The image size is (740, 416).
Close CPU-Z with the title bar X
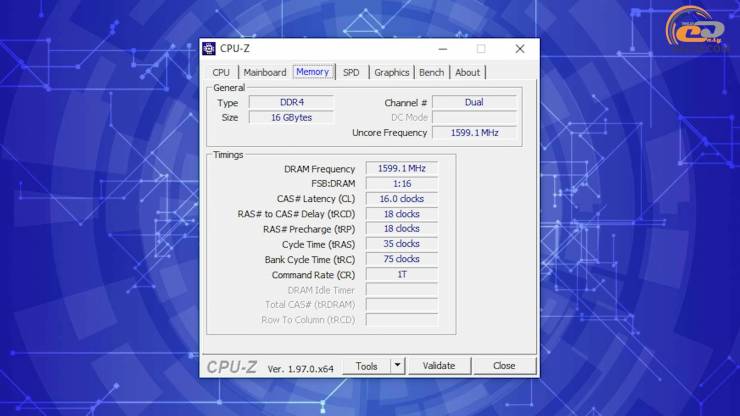520,49
